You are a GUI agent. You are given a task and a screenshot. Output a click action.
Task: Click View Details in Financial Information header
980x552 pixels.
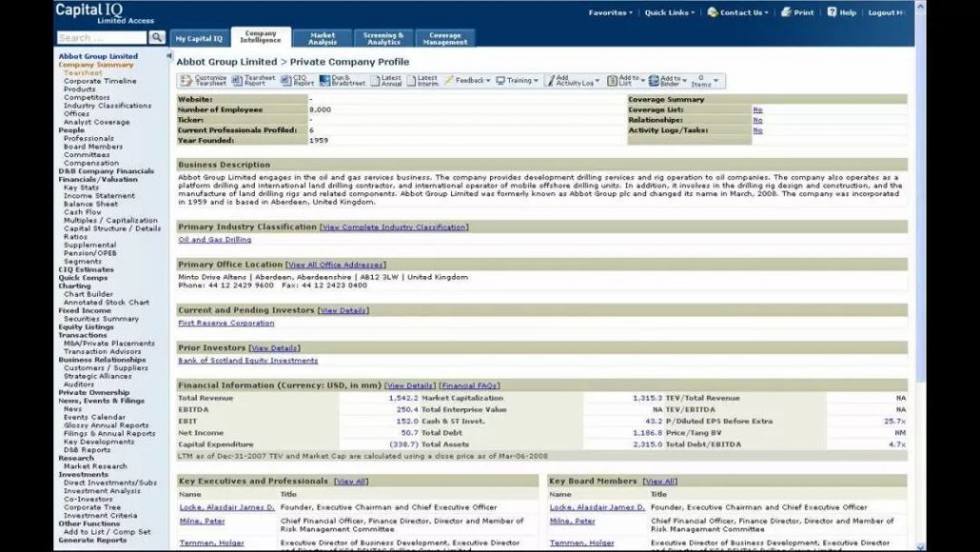tap(410, 385)
